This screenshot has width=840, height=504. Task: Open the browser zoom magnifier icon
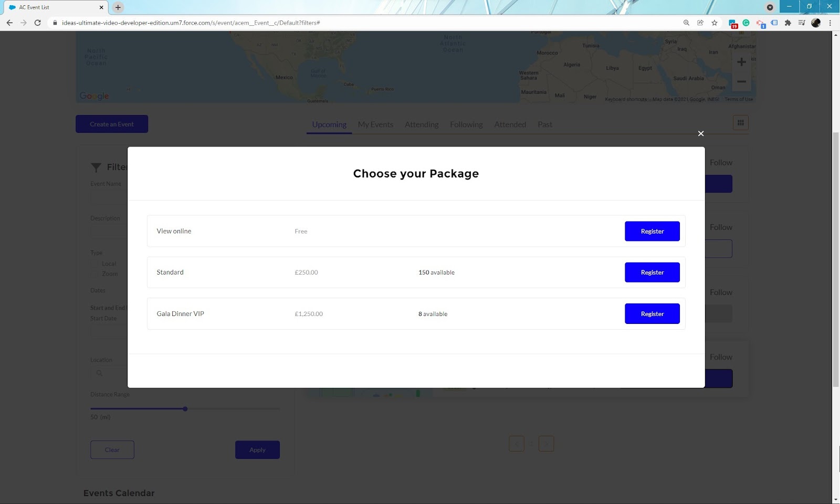tap(686, 23)
